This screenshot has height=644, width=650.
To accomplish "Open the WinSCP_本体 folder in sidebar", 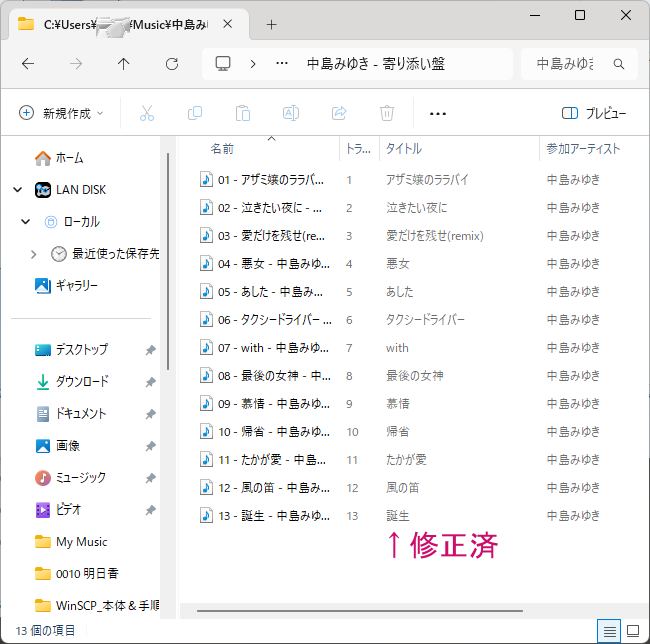I will 97,605.
